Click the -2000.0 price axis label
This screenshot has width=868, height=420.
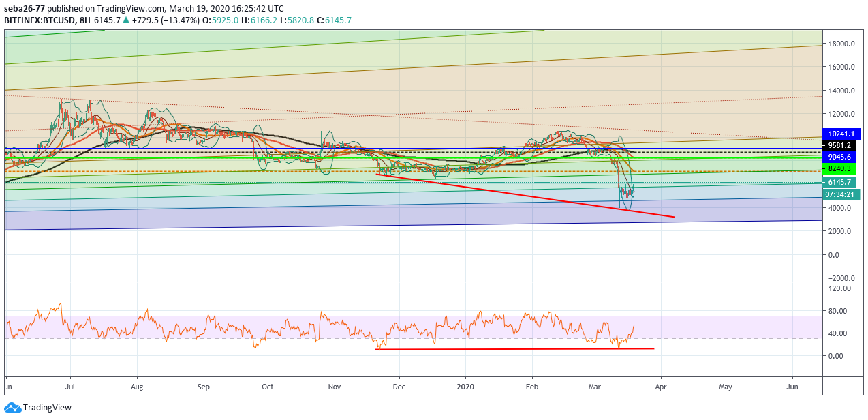pyautogui.click(x=841, y=278)
